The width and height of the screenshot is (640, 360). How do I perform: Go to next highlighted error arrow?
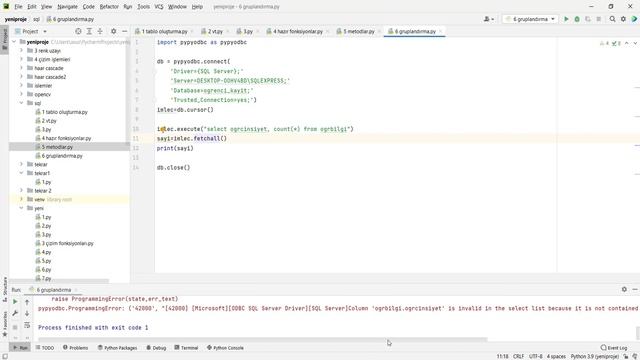(635, 43)
